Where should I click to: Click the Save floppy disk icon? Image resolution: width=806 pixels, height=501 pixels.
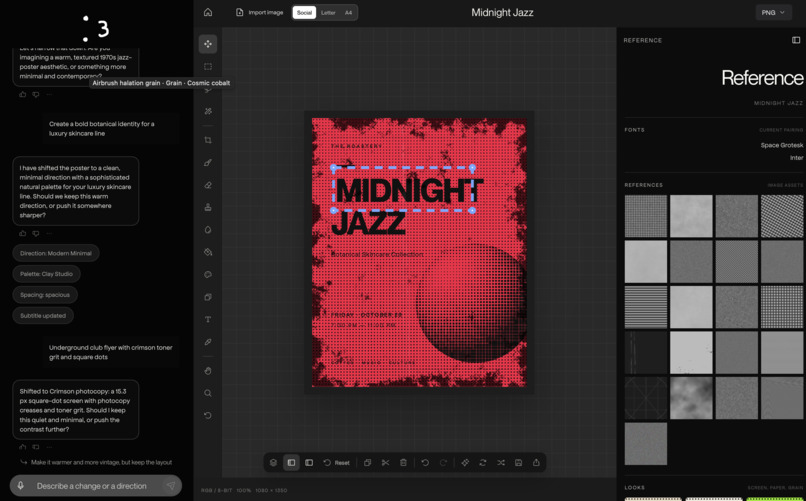518,462
